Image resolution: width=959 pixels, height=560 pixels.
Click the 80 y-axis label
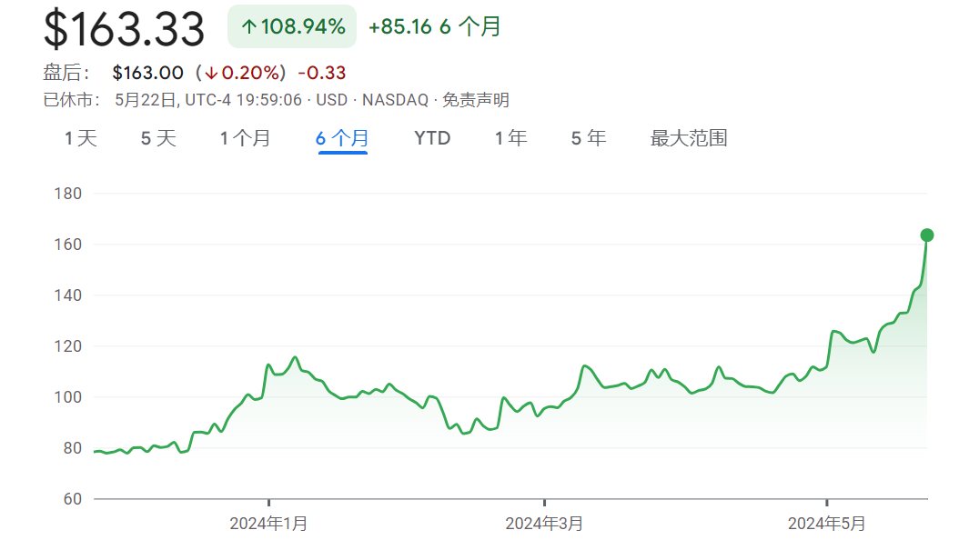72,448
